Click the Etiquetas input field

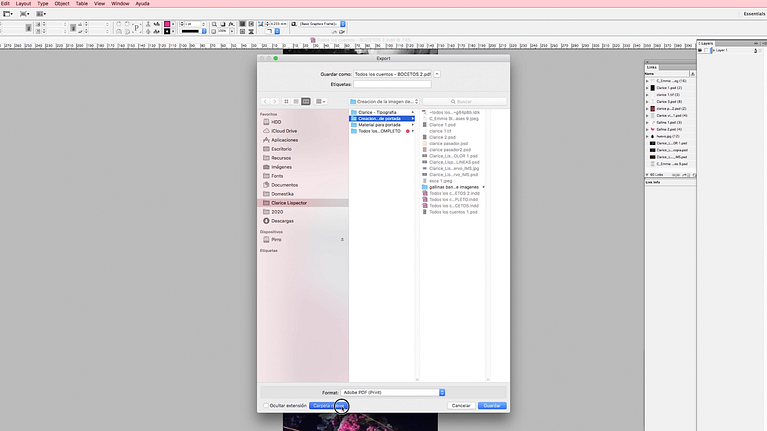tap(392, 85)
